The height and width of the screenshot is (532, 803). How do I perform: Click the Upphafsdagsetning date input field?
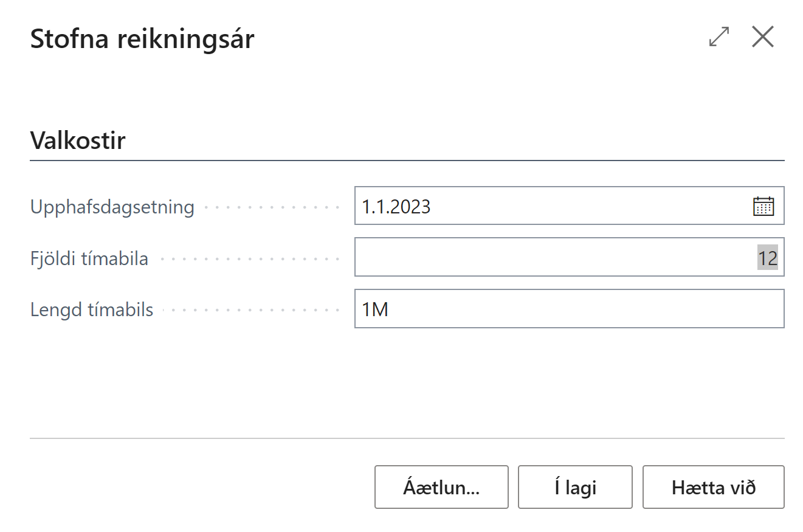(x=547, y=206)
